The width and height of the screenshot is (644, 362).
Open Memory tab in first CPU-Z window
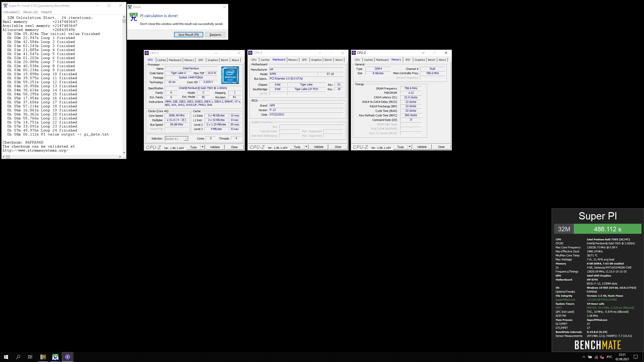(189, 60)
